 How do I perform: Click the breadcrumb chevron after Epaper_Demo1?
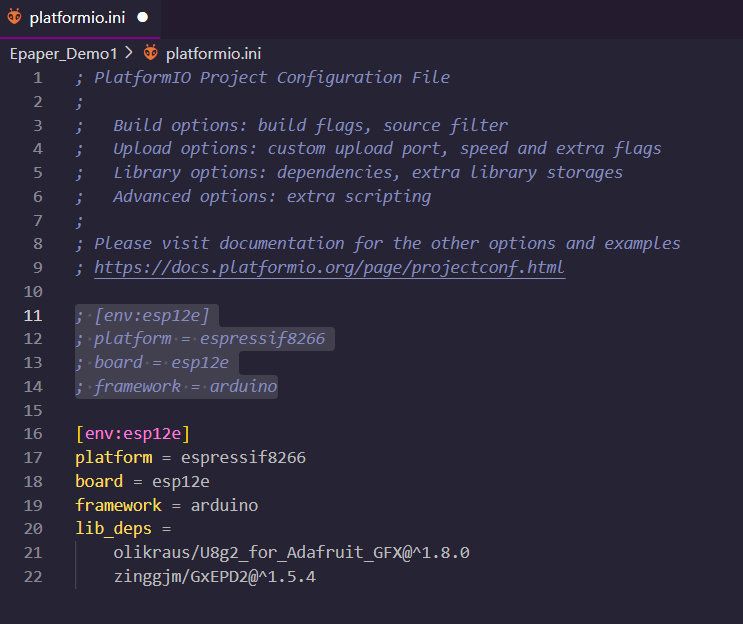(x=129, y=53)
